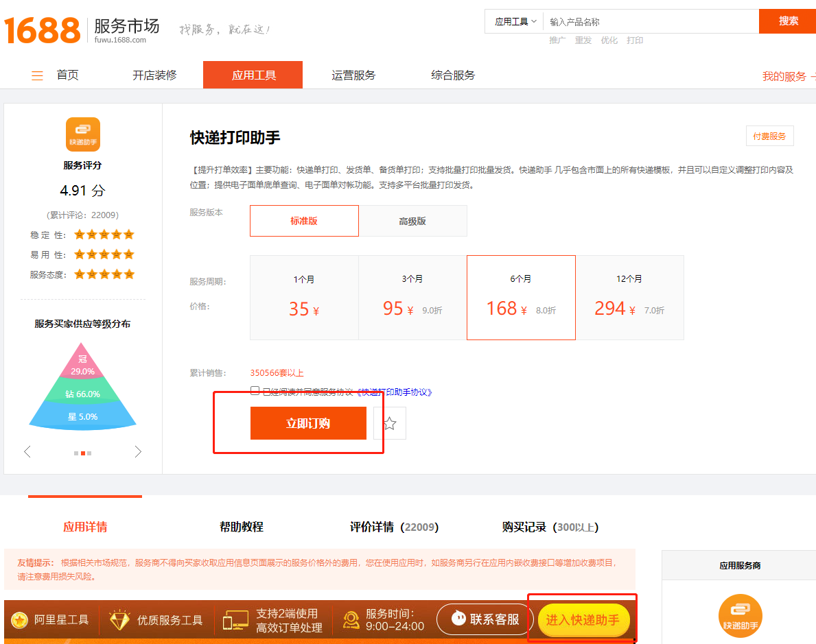Click the 立即订购 button
Image resolution: width=816 pixels, height=644 pixels.
pos(308,423)
